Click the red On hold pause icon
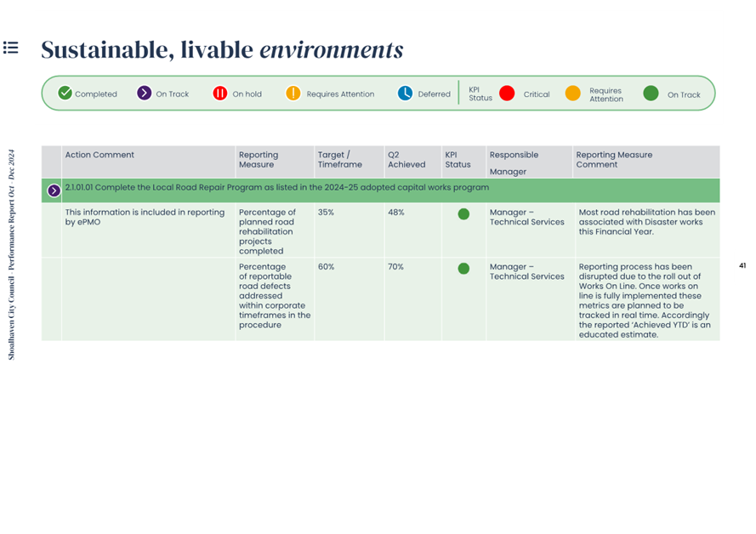 [x=219, y=94]
